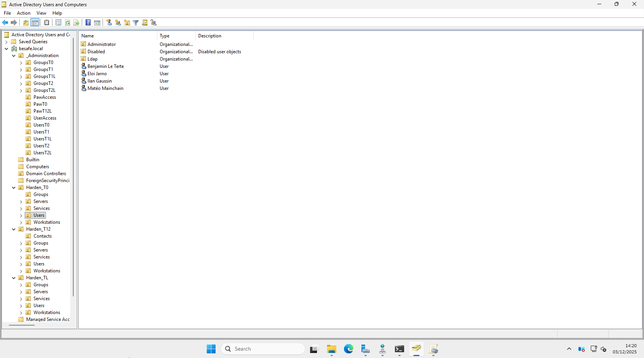644x358 pixels.
Task: Click the taskbar Search box
Action: pos(263,349)
